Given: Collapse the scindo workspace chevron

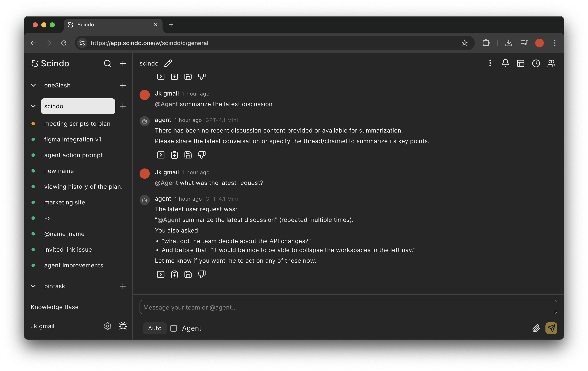Looking at the screenshot, I should [x=33, y=106].
